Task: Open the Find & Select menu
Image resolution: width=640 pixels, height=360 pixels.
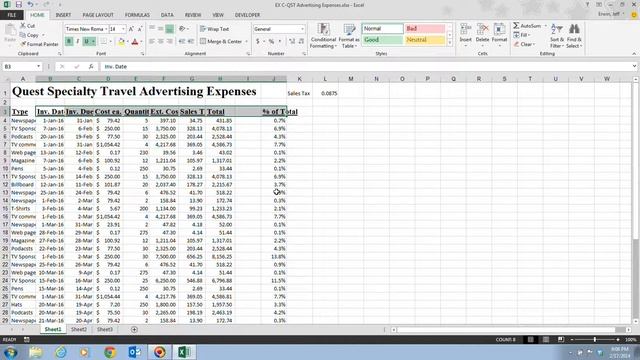Action: point(574,36)
